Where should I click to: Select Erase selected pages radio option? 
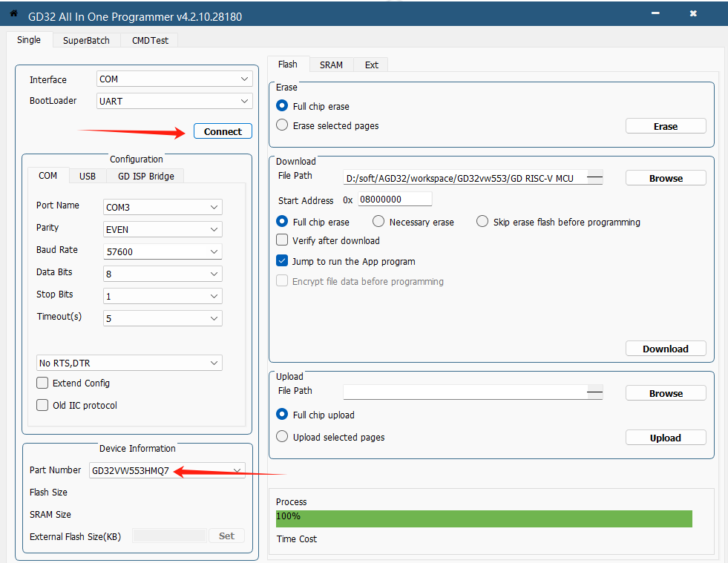(x=282, y=125)
